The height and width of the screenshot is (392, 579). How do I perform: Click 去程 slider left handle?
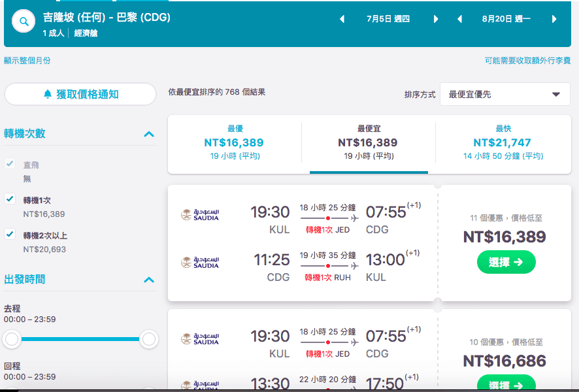click(12, 339)
